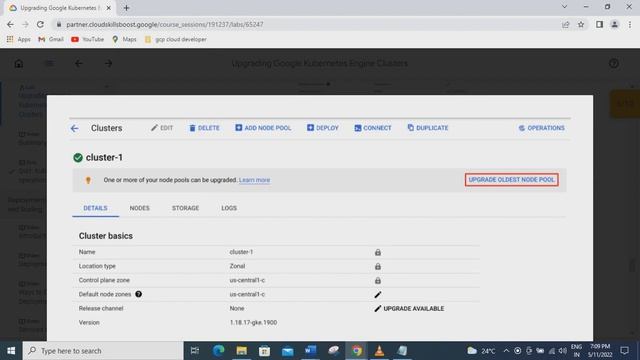Click the lab help question mark icon

[614, 64]
